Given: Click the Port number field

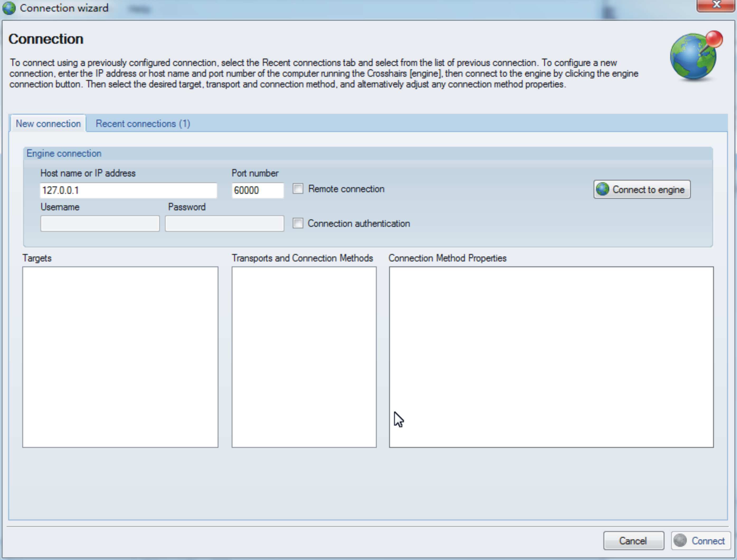Looking at the screenshot, I should (257, 190).
